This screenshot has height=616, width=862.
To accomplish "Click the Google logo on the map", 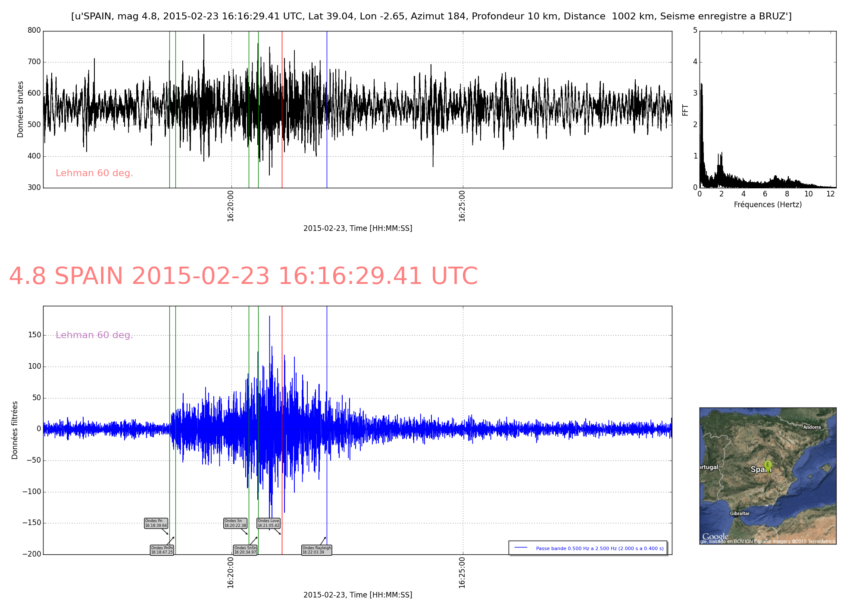I will 715,537.
